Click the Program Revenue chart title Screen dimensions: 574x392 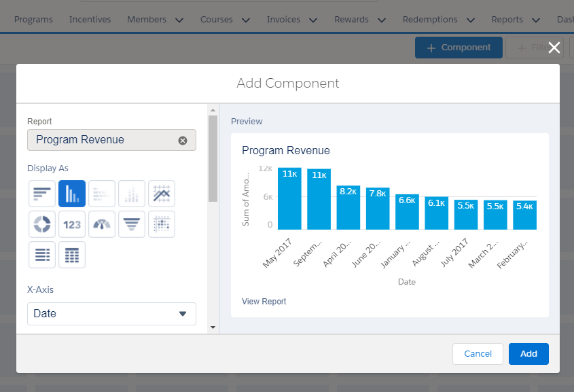pyautogui.click(x=286, y=150)
